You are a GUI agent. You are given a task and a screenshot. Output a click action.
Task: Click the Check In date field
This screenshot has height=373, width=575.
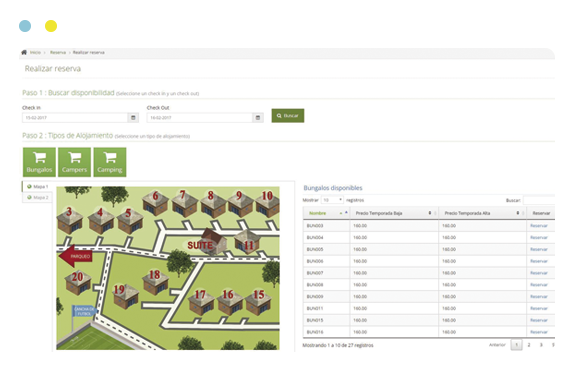pos(75,118)
